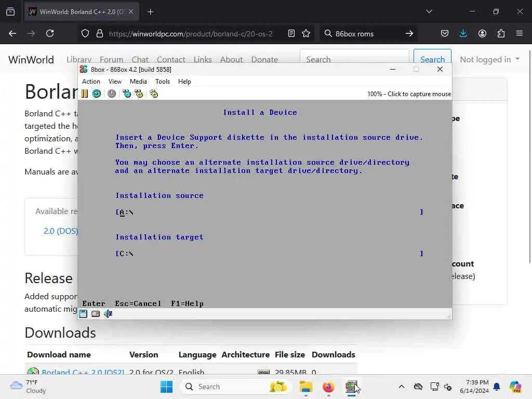532x399 pixels.
Task: Click the WinWorld site logo
Action: 31,60
